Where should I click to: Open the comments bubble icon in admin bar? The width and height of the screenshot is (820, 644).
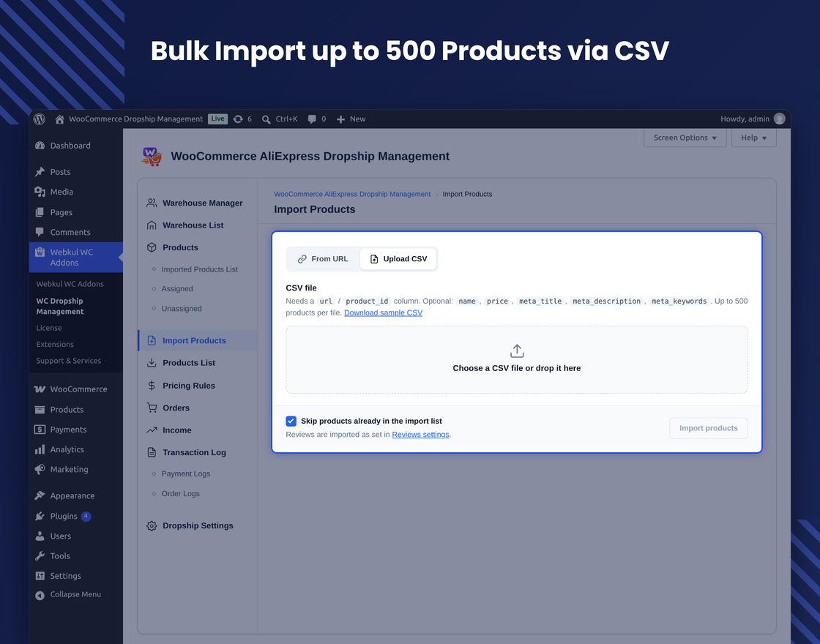[312, 119]
